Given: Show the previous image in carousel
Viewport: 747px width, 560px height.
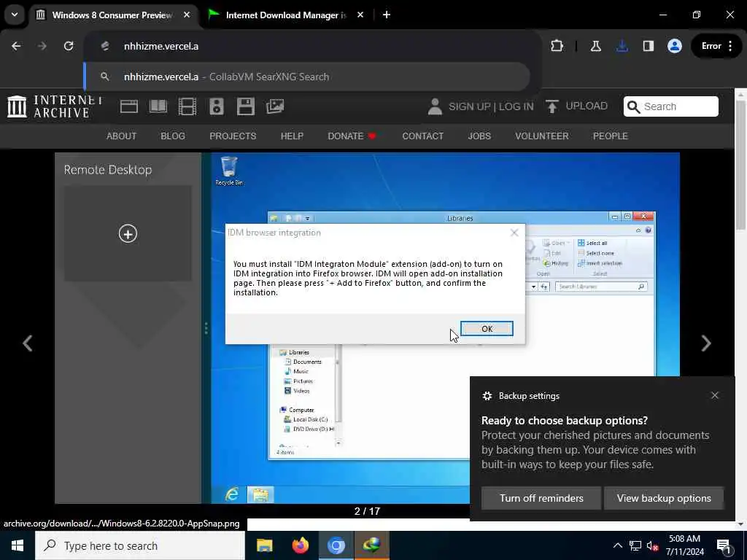Looking at the screenshot, I should 28,343.
